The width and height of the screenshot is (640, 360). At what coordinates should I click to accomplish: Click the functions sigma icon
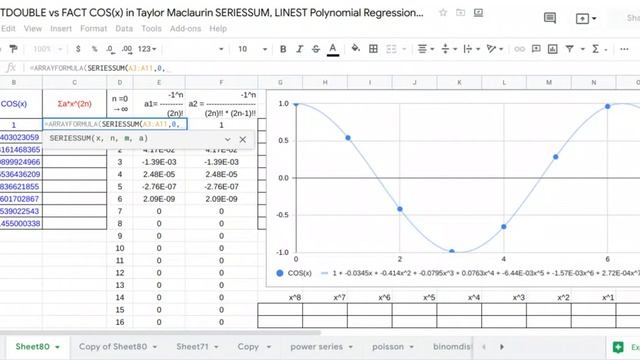596,49
